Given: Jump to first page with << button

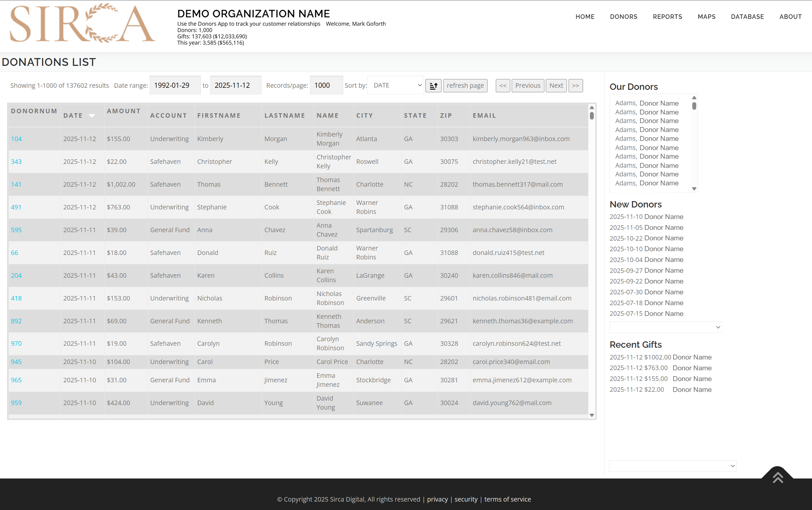Looking at the screenshot, I should pyautogui.click(x=502, y=85).
